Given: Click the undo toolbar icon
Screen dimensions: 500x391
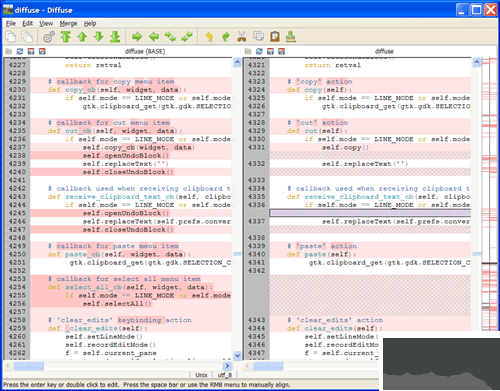Looking at the screenshot, I should point(209,37).
